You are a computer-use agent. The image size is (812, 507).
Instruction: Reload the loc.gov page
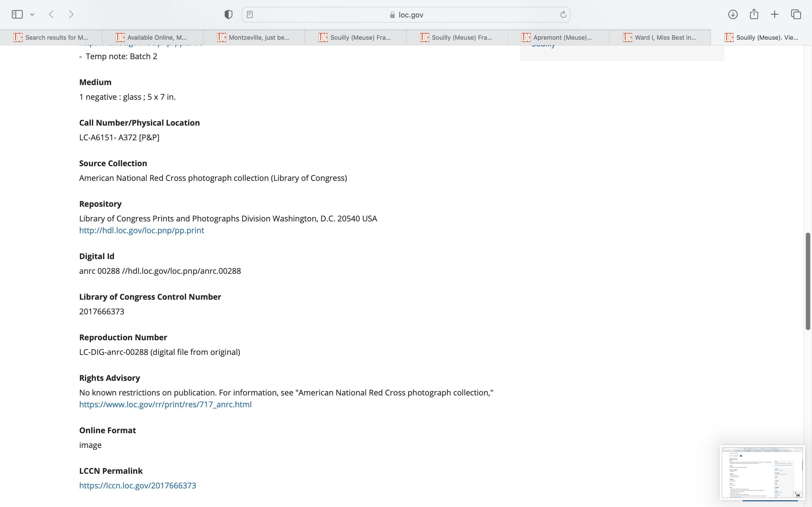tap(563, 14)
